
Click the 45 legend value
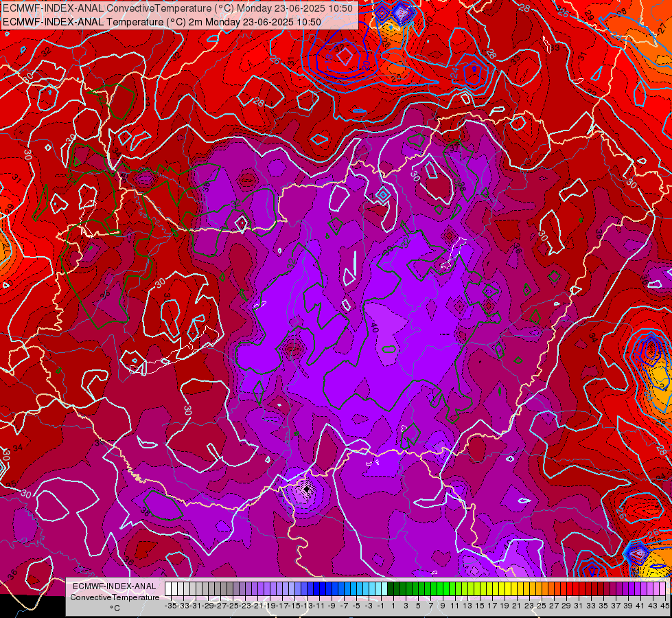point(664,606)
